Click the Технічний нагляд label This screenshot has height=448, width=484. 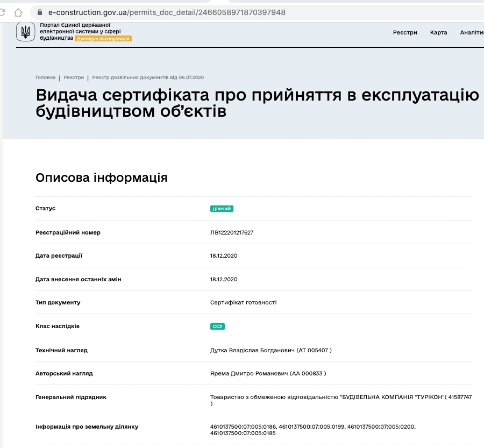pos(61,351)
